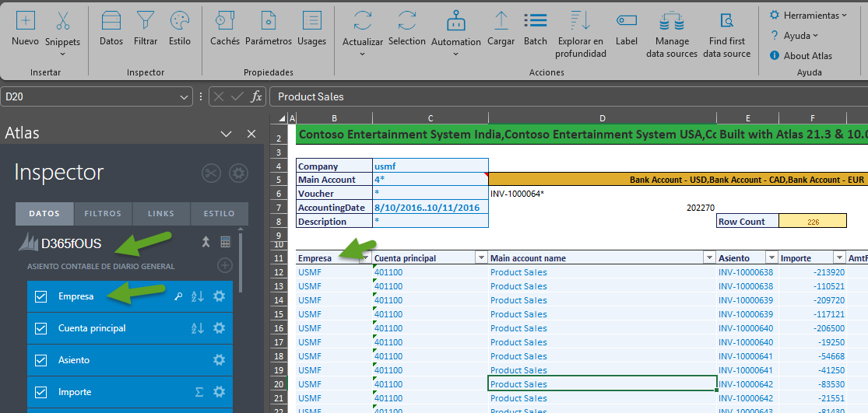The image size is (868, 413).
Task: Open the Ayuda help menu
Action: 794,35
